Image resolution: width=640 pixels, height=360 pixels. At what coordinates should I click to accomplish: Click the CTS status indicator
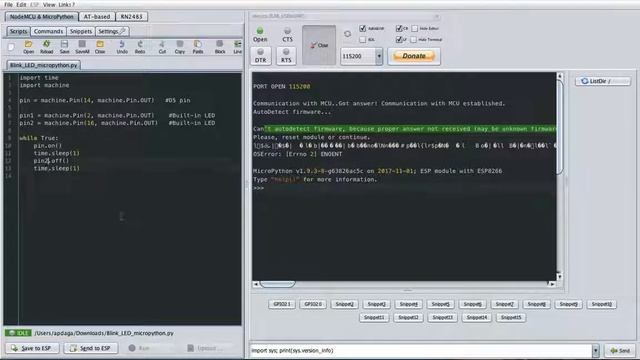(x=287, y=35)
